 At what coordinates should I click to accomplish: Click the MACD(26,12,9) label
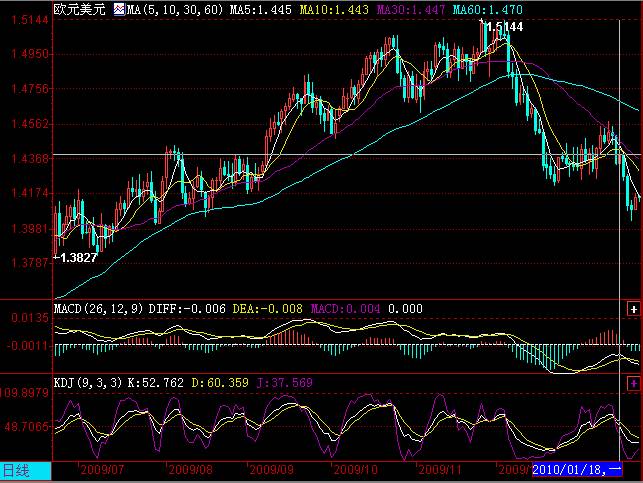pyautogui.click(x=98, y=309)
